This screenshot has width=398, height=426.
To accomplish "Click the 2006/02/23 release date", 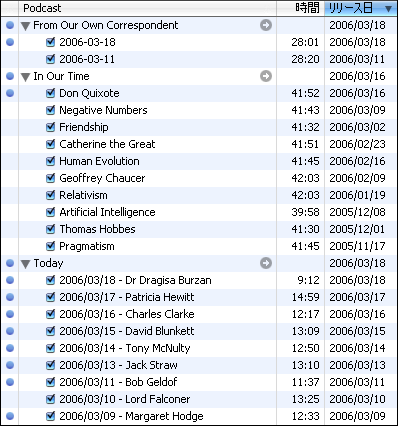I will tap(357, 144).
